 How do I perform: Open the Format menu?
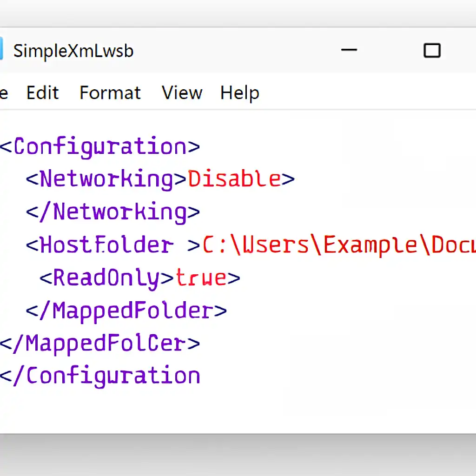pyautogui.click(x=110, y=93)
